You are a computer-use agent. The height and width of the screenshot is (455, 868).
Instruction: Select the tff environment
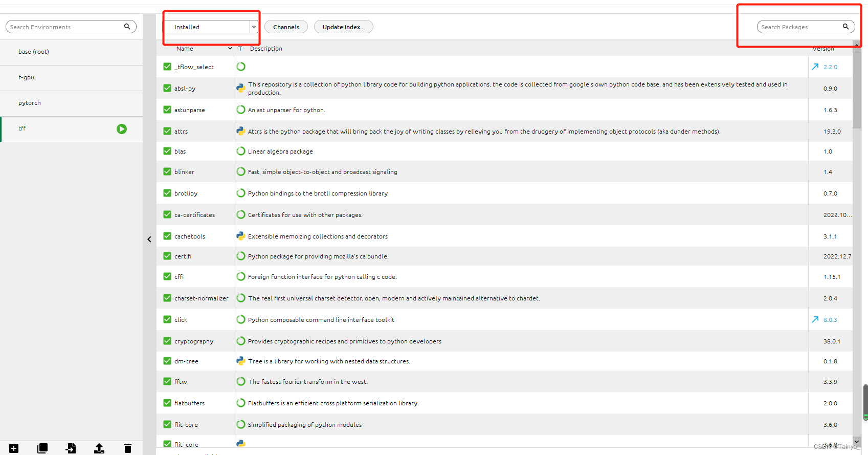pos(72,129)
